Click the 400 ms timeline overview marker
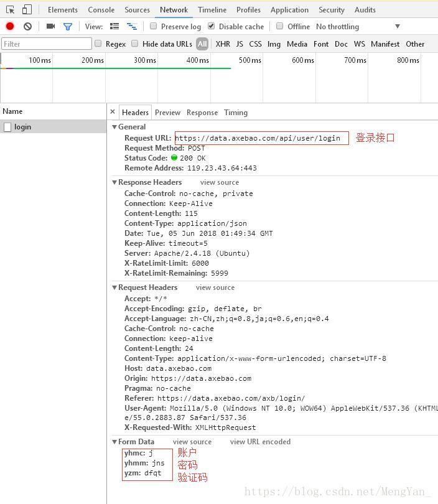This screenshot has height=504, width=438. click(x=197, y=60)
